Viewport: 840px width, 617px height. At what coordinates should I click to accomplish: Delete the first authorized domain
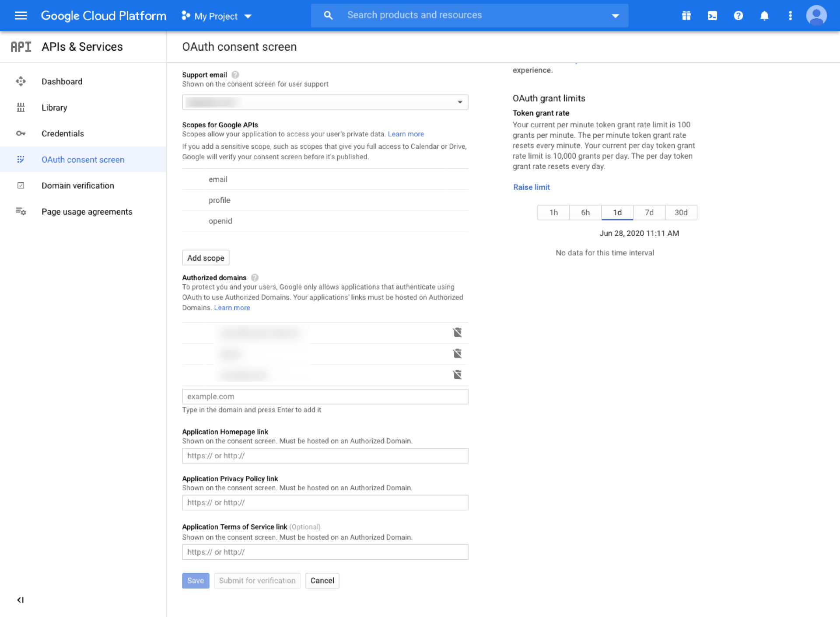coord(457,333)
